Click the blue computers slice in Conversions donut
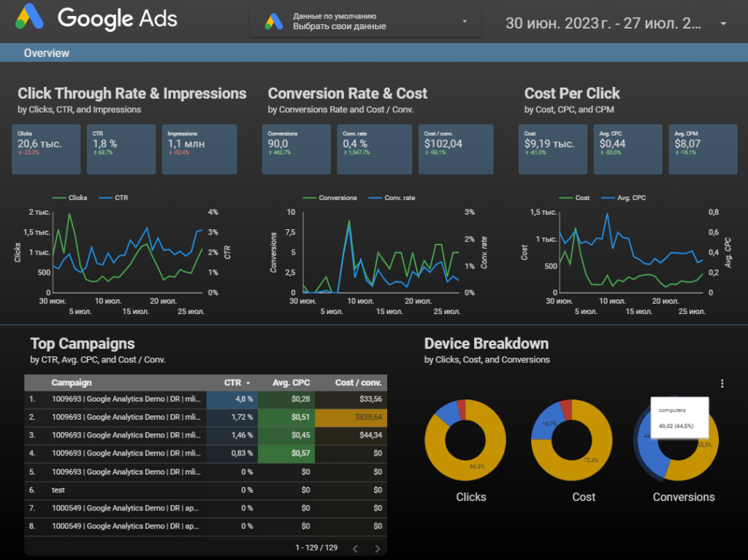The image size is (748, 560). (x=649, y=454)
